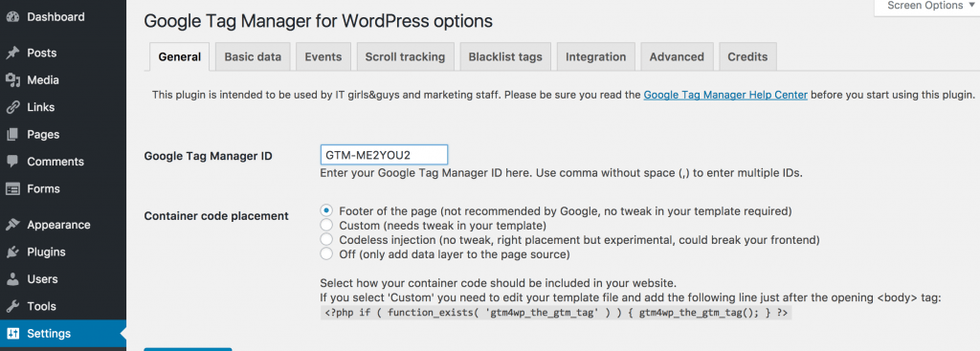Click the Forms icon in sidebar

click(11, 188)
